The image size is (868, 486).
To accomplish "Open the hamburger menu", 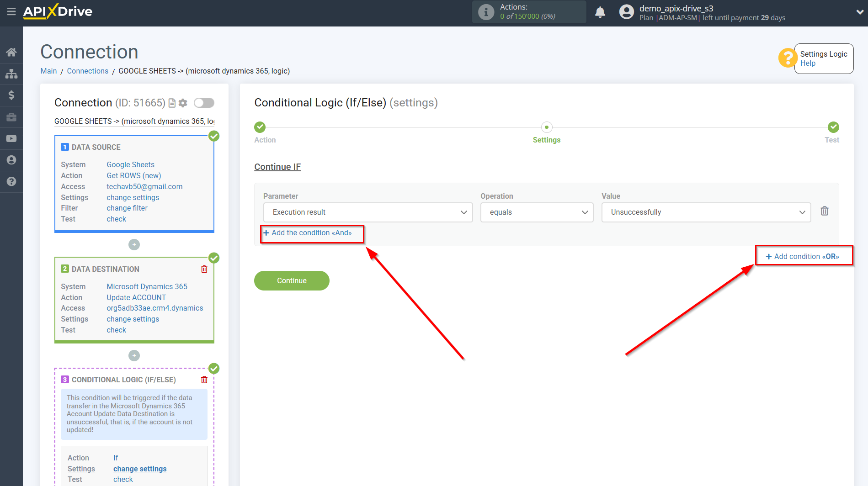I will (11, 11).
